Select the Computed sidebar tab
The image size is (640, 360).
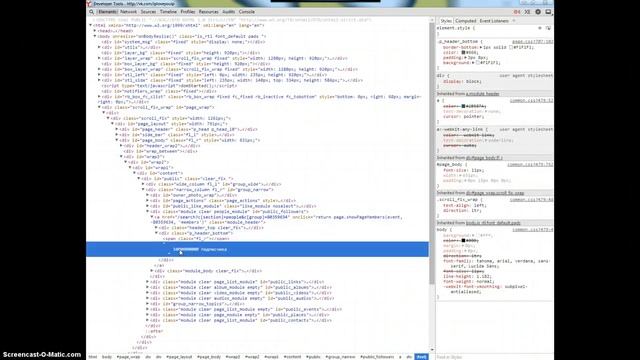click(x=466, y=21)
